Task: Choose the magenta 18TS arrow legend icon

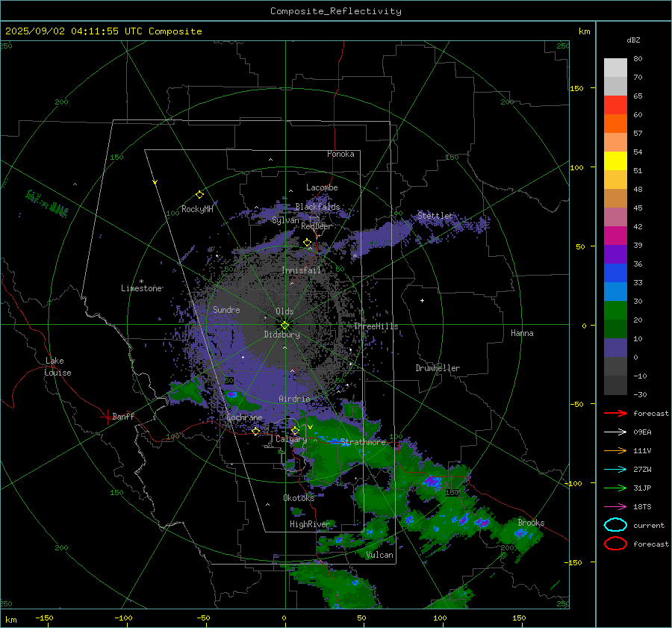Action: coord(615,507)
